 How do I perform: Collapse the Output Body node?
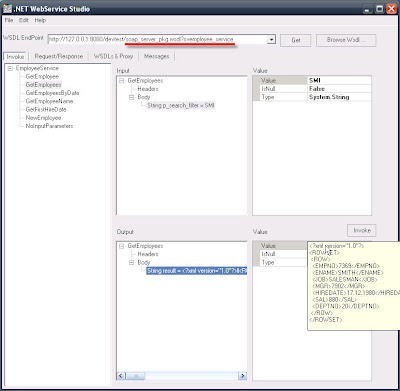(x=132, y=263)
